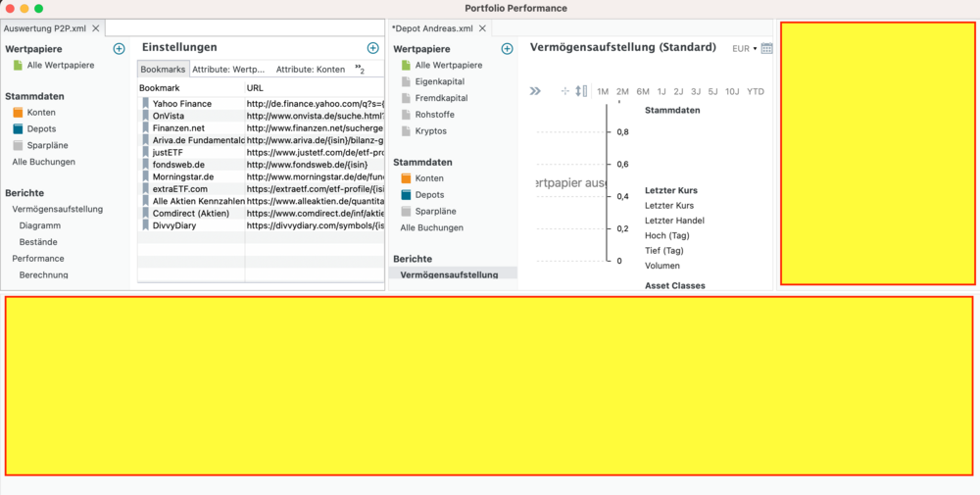Close the Auswertung P2P.xml tab

[96, 28]
